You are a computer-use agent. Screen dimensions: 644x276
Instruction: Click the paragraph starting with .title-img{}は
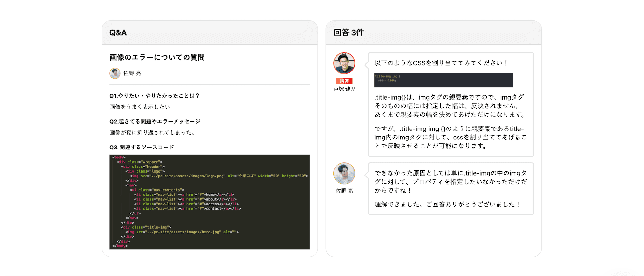click(450, 106)
